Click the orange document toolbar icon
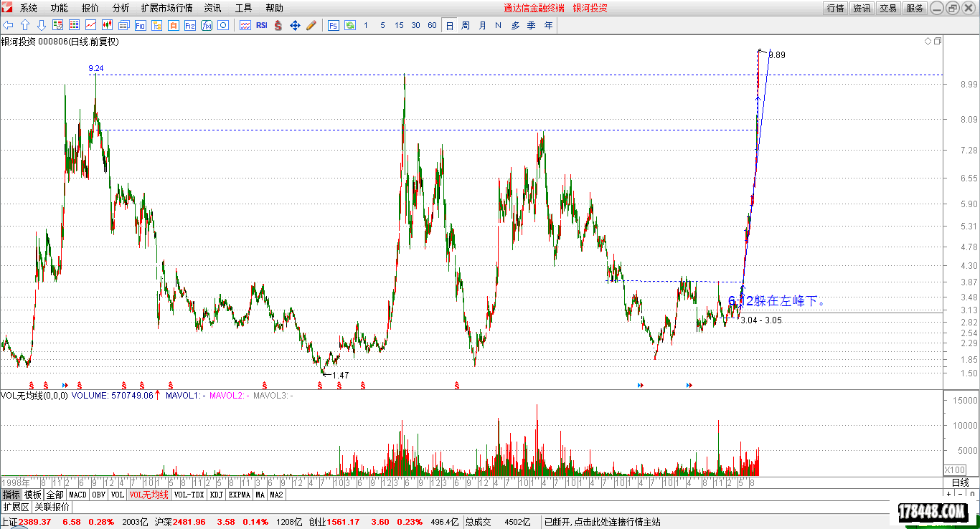Screen dimensions: 980x529 point(173,25)
